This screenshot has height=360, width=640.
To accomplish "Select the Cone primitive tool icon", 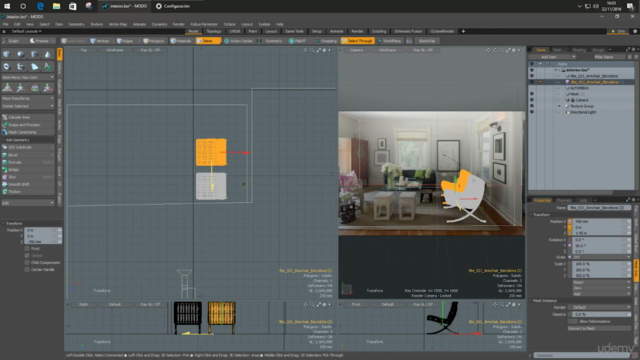I will (x=48, y=54).
